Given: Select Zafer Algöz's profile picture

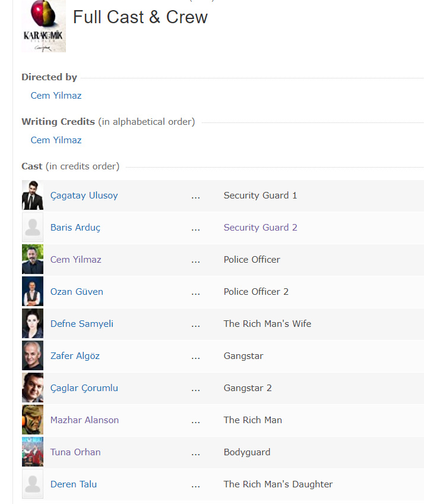Looking at the screenshot, I should (x=33, y=356).
